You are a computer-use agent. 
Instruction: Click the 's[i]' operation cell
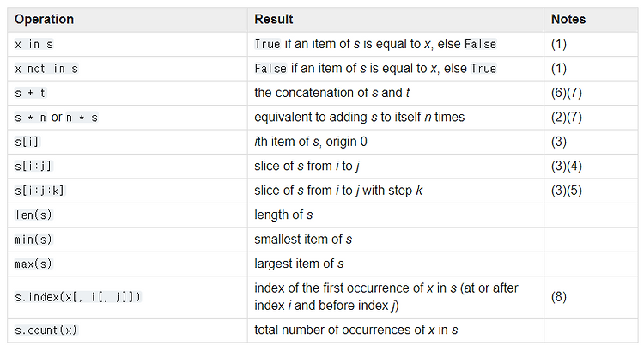coord(27,142)
